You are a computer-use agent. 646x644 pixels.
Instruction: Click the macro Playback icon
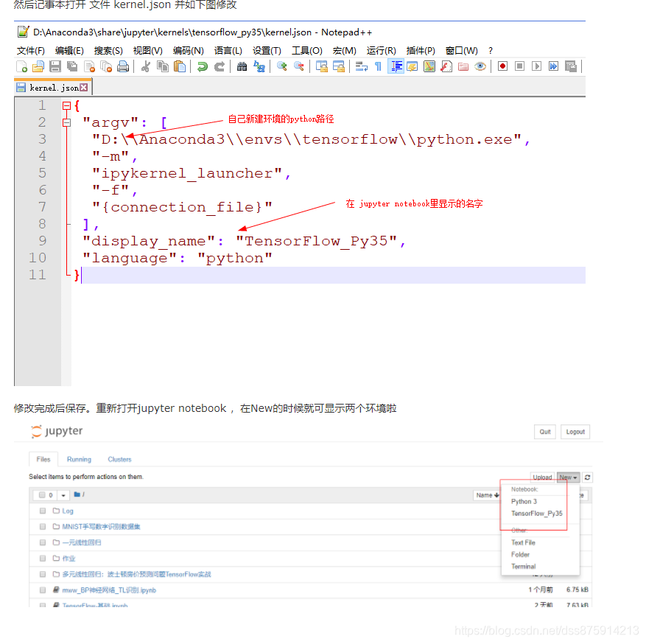(x=536, y=66)
